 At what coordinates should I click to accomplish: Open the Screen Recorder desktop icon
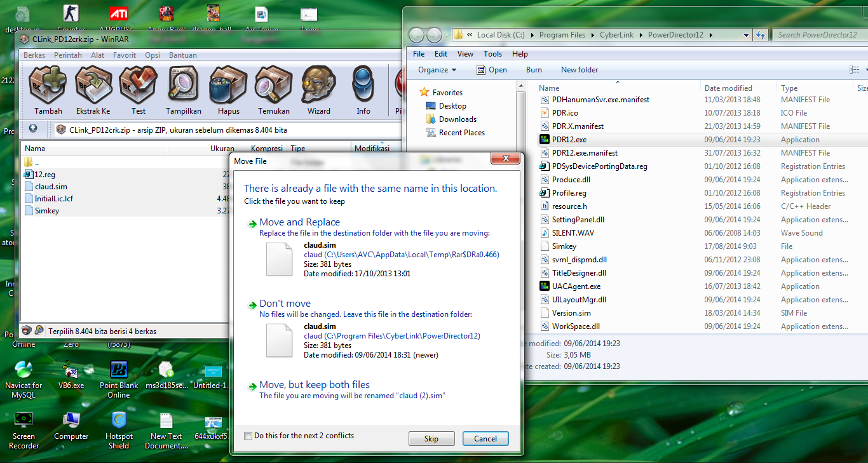click(x=24, y=430)
